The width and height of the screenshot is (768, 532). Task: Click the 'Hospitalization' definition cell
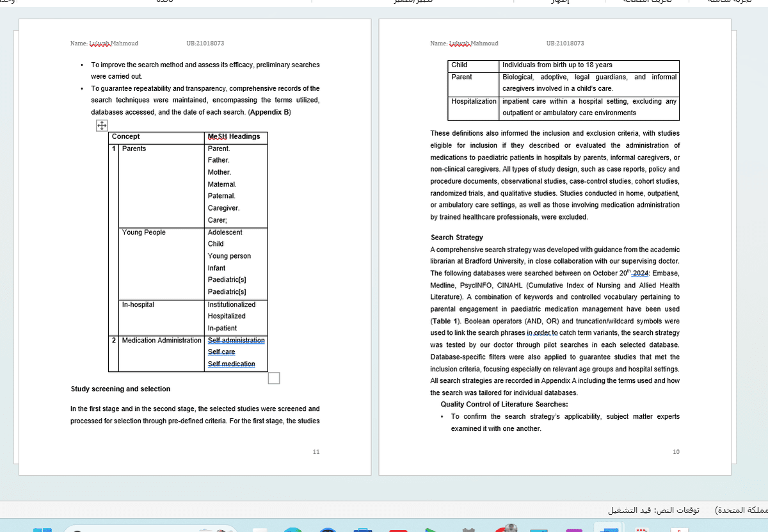(x=474, y=101)
